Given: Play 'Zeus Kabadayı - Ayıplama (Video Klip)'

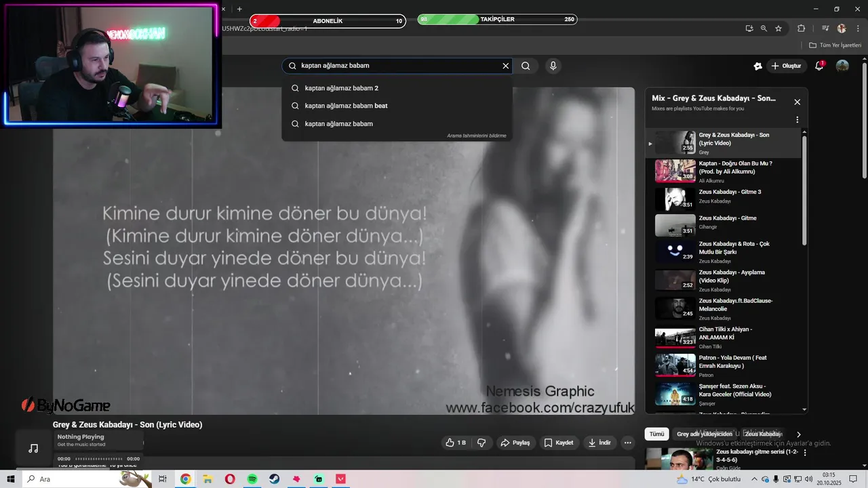Looking at the screenshot, I should (x=723, y=281).
